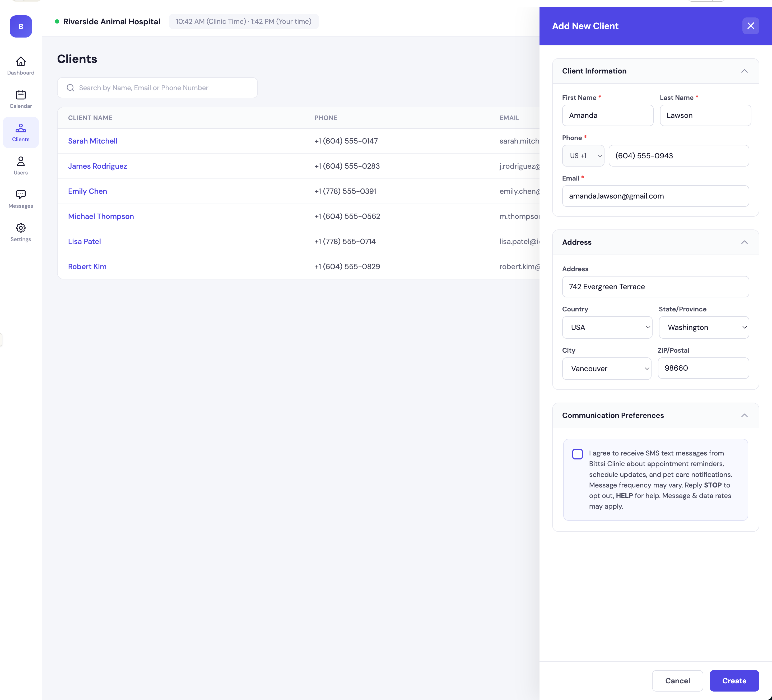Image resolution: width=772 pixels, height=700 pixels.
Task: Open the Country USA dropdown
Action: pyautogui.click(x=607, y=327)
